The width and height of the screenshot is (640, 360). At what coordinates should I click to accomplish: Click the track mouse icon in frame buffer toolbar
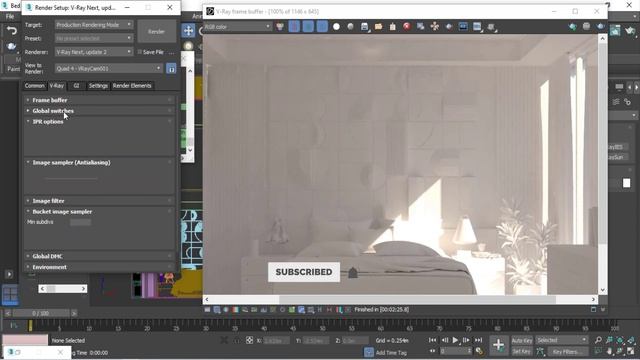click(435, 27)
